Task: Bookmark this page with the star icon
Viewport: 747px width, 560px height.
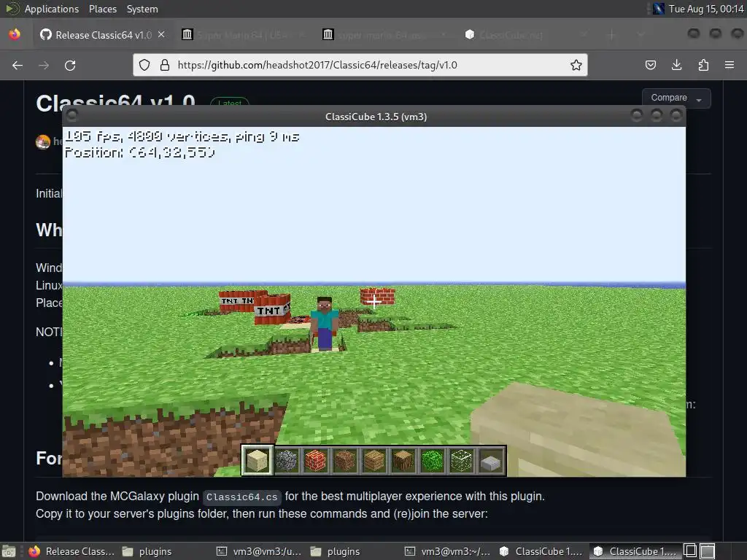Action: [576, 65]
